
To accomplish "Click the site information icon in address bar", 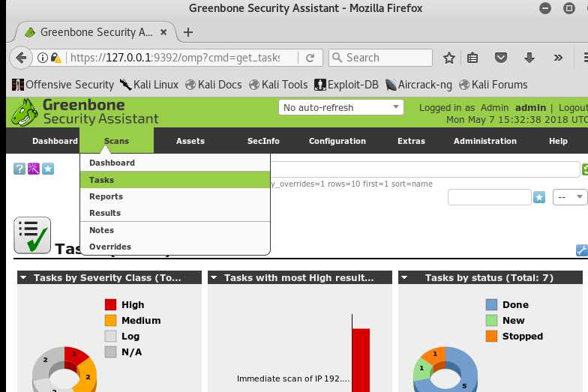I will click(43, 58).
